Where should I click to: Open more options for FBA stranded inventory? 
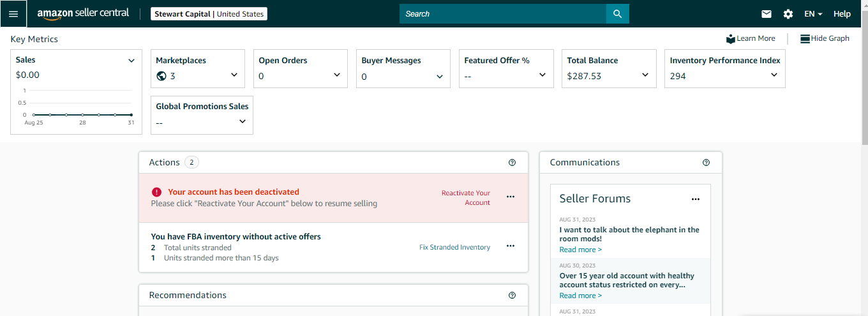(511, 246)
